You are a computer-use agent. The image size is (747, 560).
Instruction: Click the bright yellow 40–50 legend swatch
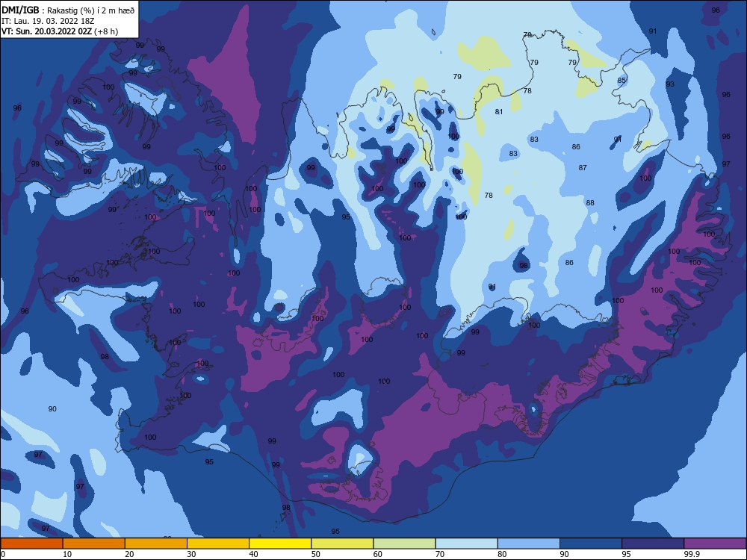[x=280, y=544]
